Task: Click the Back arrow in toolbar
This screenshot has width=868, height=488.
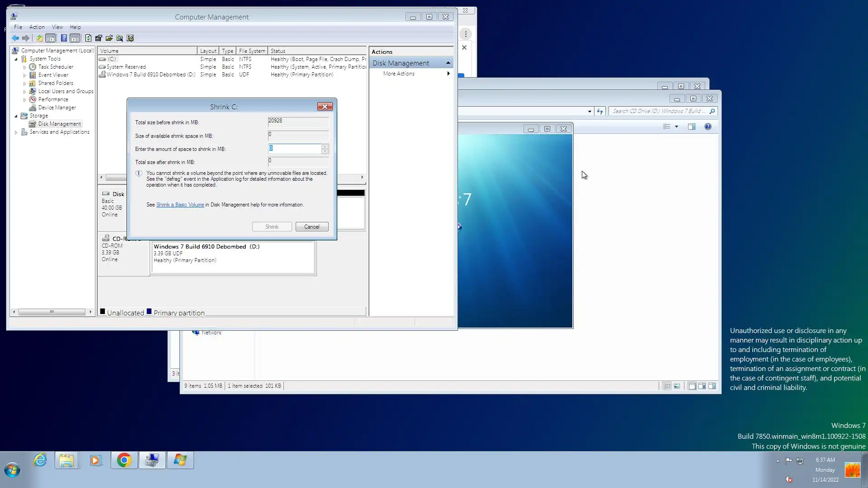Action: click(x=15, y=38)
